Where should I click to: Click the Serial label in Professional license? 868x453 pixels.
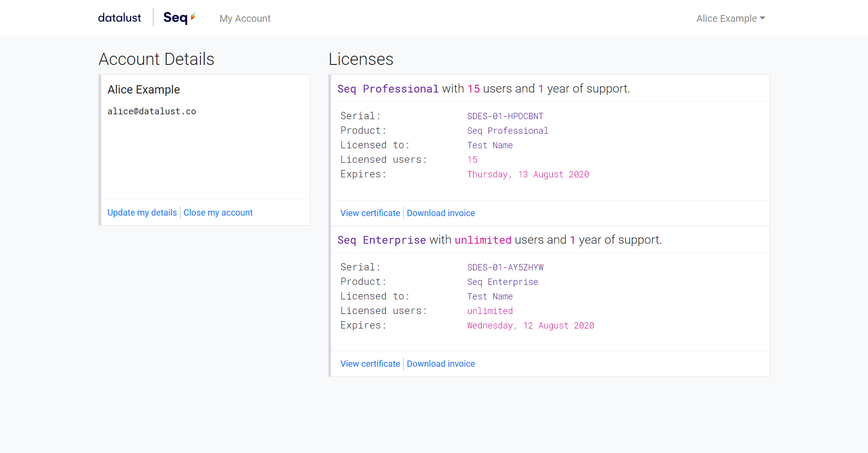(x=361, y=116)
